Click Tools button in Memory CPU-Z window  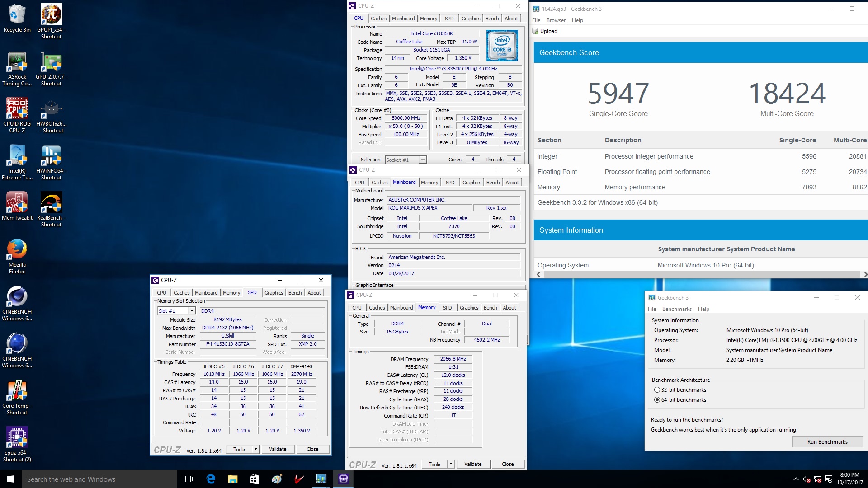pos(434,464)
